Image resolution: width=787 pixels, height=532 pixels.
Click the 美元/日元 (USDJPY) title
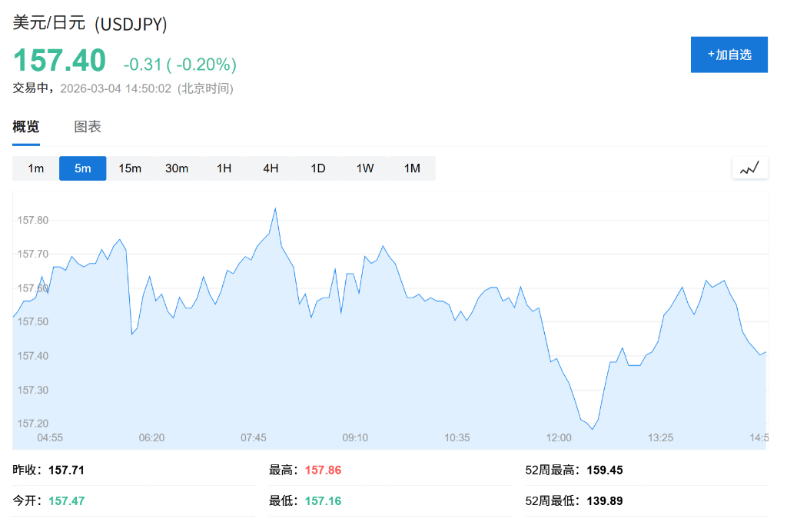click(90, 24)
